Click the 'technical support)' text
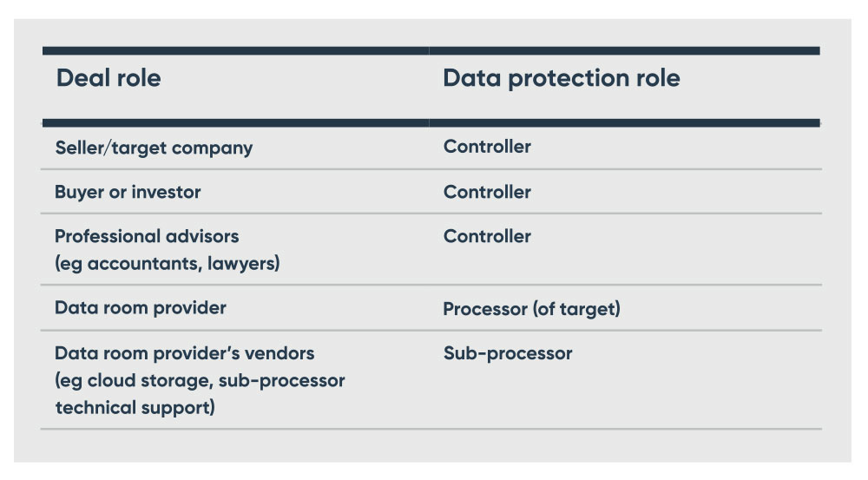868x480 pixels. [x=135, y=408]
